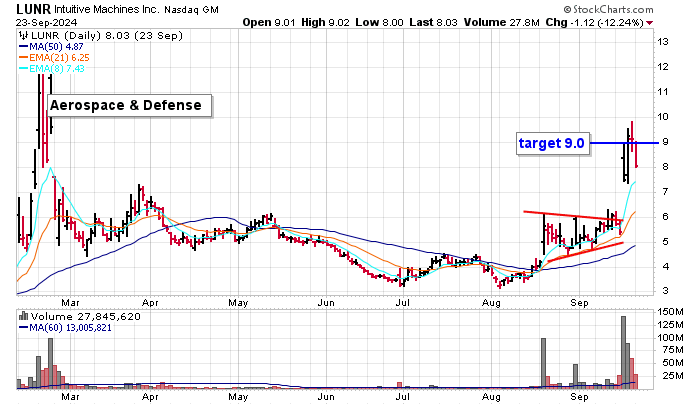Click the company name Intuitive Machines Inc.
Image resolution: width=700 pixels, height=405 pixels.
(x=106, y=9)
